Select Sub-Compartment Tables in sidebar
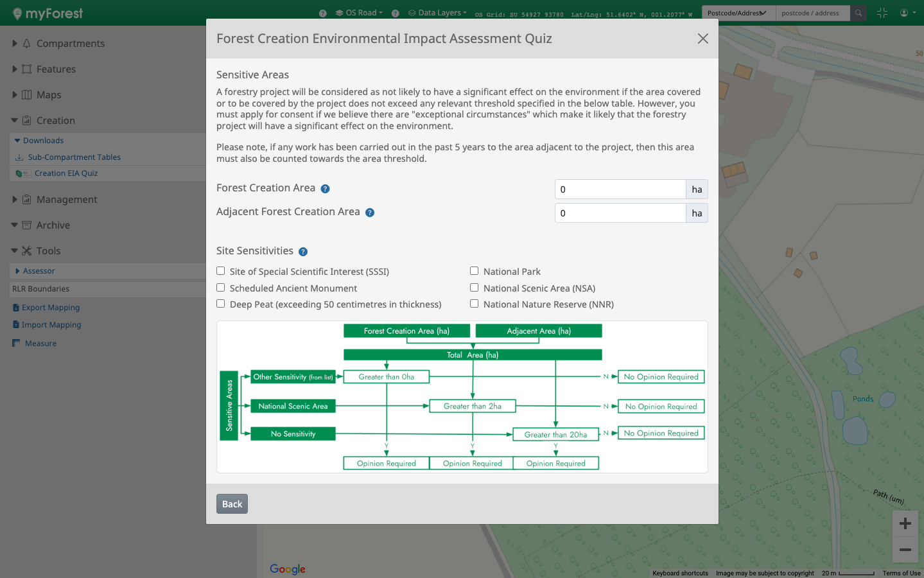This screenshot has width=924, height=578. [74, 157]
